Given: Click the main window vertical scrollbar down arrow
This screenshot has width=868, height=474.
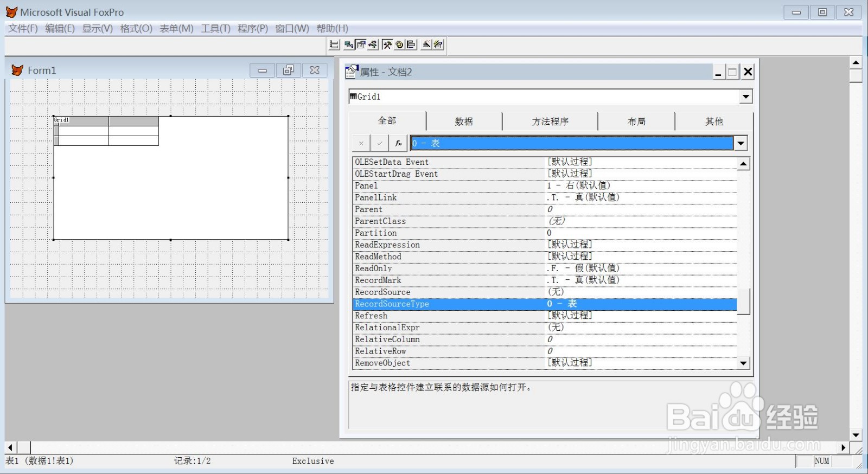Looking at the screenshot, I should pyautogui.click(x=856, y=435).
